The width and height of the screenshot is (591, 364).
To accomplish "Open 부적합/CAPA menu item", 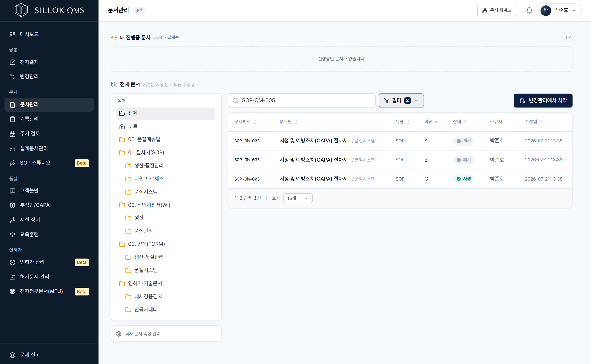I will [x=49, y=205].
